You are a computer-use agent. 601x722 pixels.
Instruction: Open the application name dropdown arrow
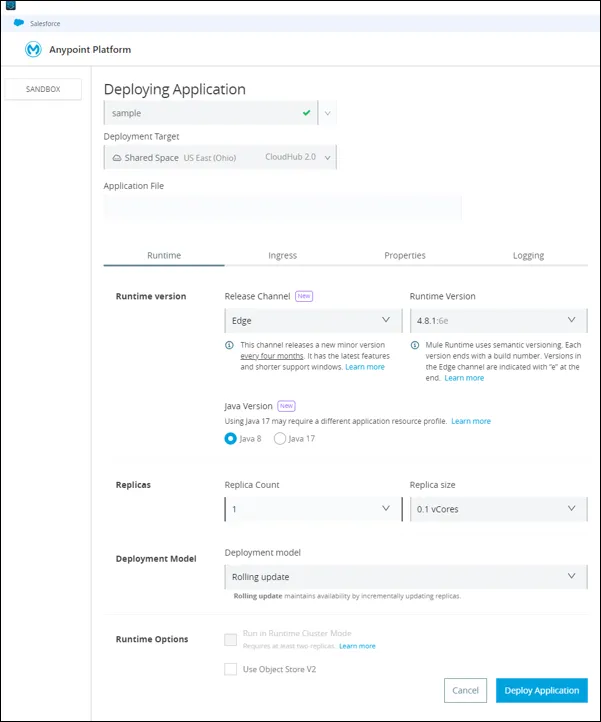[x=327, y=113]
